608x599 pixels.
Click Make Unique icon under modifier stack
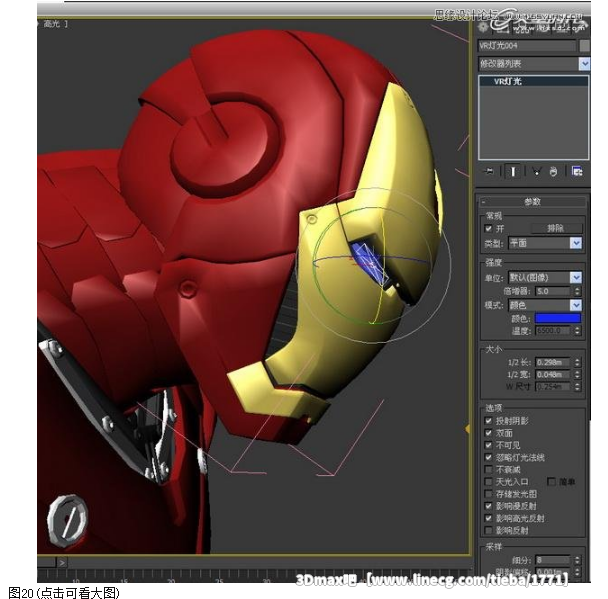coord(536,171)
